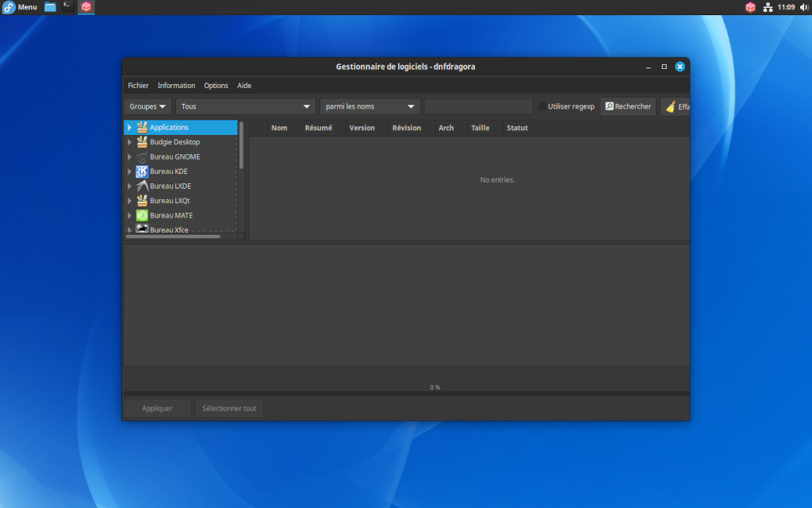Expand the Applications category
The width and height of the screenshot is (812, 508).
[131, 126]
